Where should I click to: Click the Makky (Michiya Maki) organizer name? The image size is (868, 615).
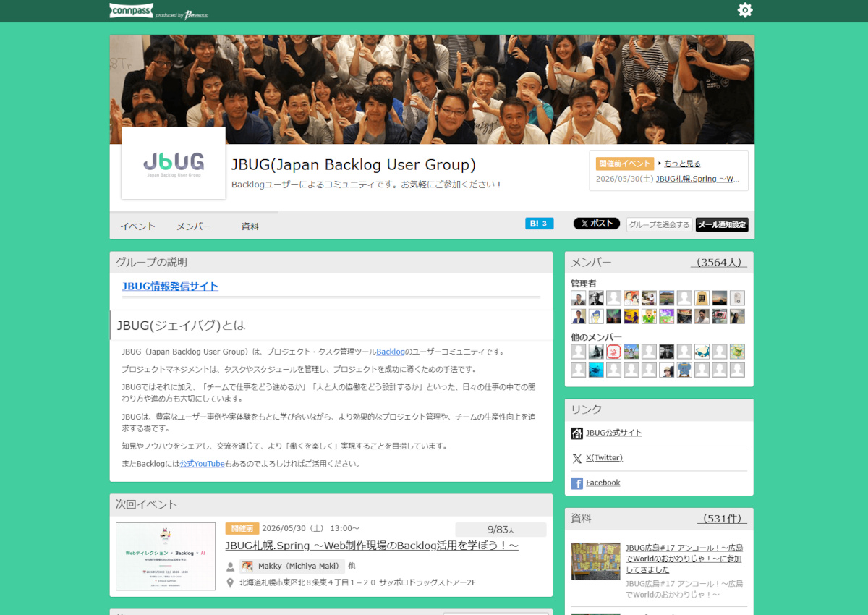[x=299, y=567]
